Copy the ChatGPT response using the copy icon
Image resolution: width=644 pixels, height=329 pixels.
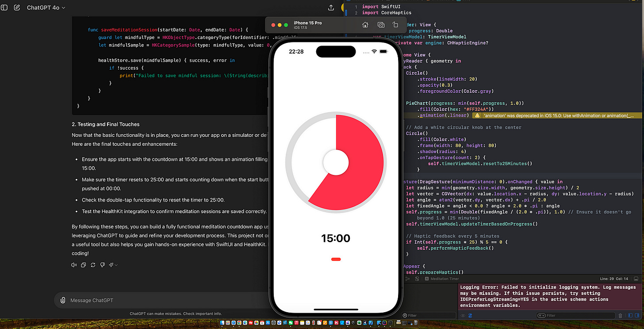(x=84, y=265)
